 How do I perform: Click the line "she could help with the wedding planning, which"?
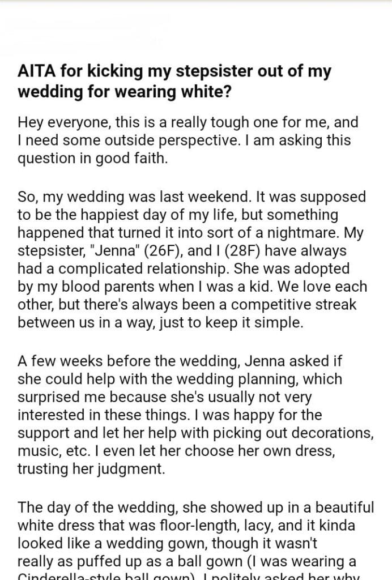coord(180,379)
